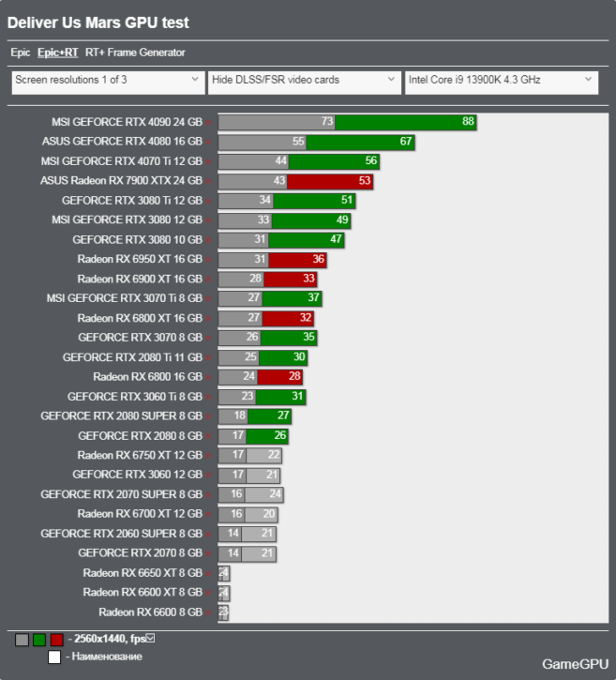Click the GameGPU watermark link
Image resolution: width=616 pixels, height=680 pixels.
coord(575,663)
